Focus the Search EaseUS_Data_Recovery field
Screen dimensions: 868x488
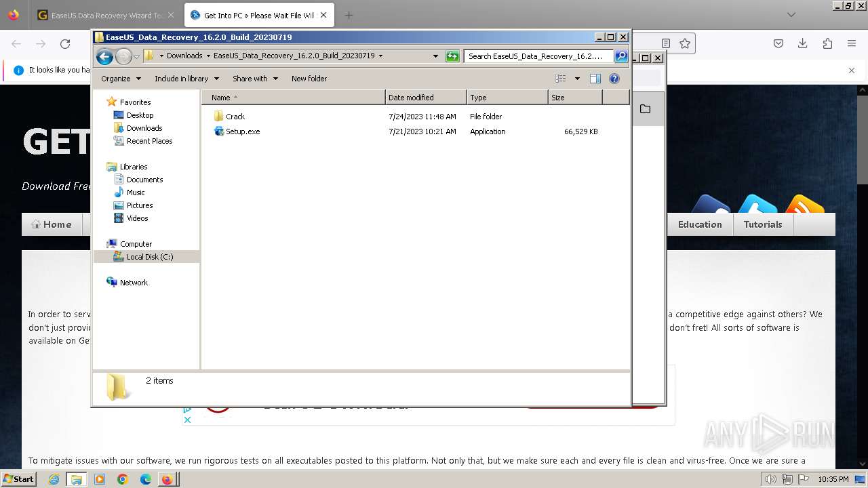coord(539,56)
